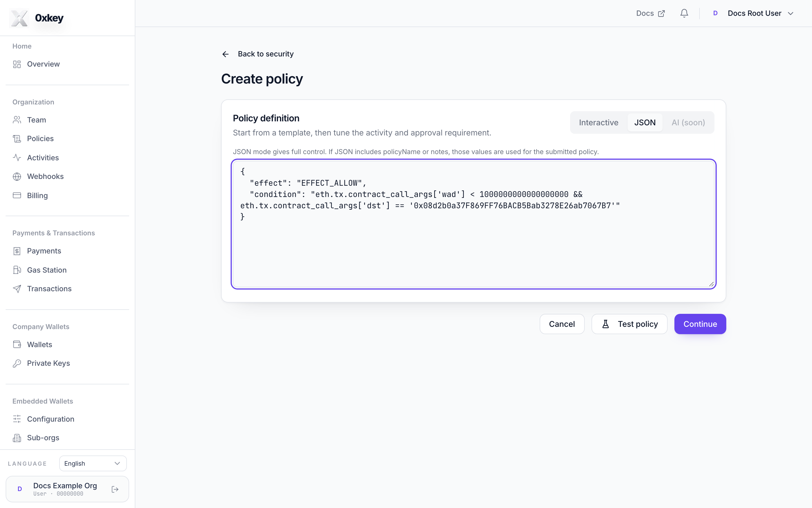The width and height of the screenshot is (812, 508).
Task: Click the textarea resize handle
Action: click(711, 284)
